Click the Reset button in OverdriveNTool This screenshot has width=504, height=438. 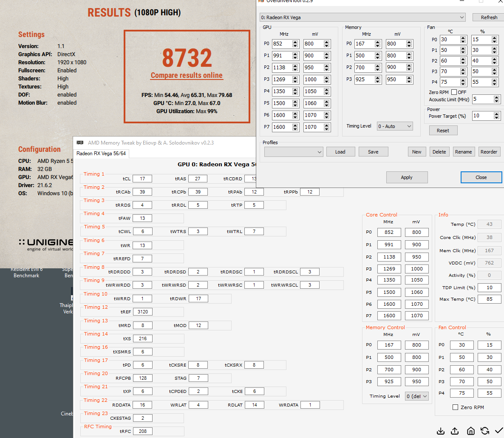443,131
